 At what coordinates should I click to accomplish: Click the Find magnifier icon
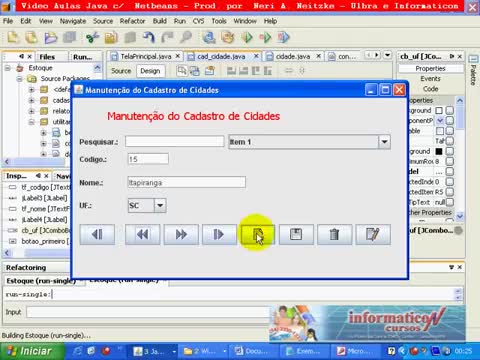(x=186, y=37)
